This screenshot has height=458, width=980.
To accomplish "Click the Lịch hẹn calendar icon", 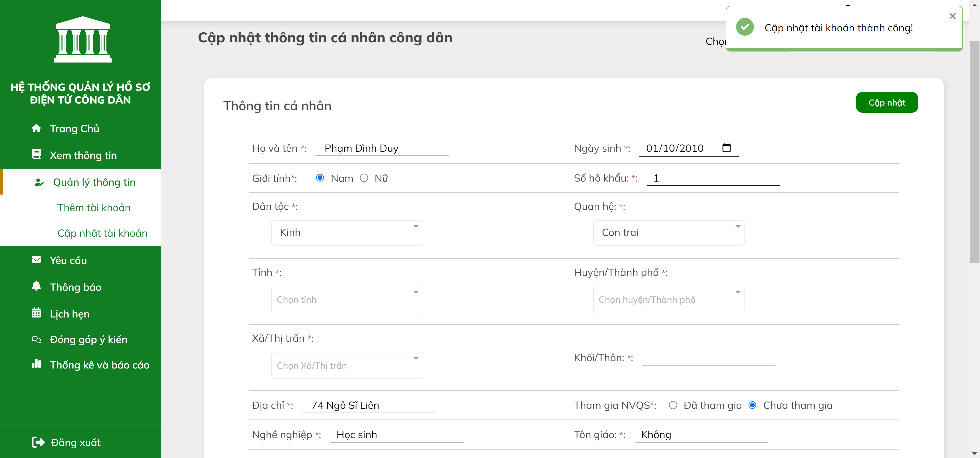I will pyautogui.click(x=36, y=313).
